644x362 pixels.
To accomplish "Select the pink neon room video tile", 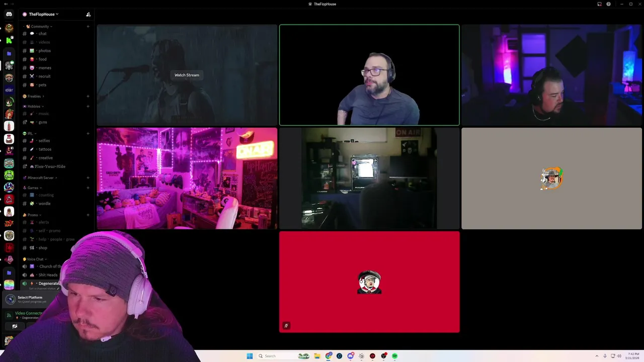I will pos(187,178).
